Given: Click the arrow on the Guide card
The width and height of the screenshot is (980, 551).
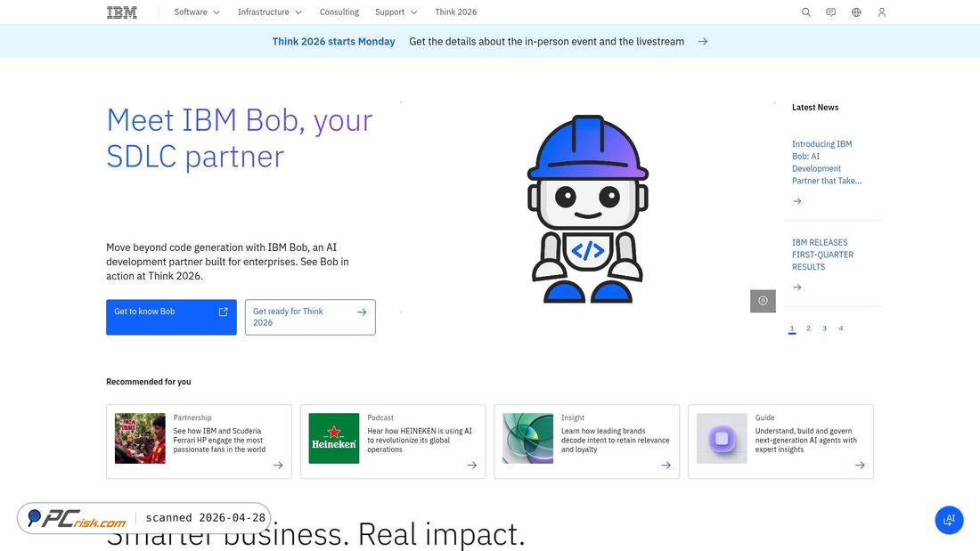Looking at the screenshot, I should click(860, 466).
